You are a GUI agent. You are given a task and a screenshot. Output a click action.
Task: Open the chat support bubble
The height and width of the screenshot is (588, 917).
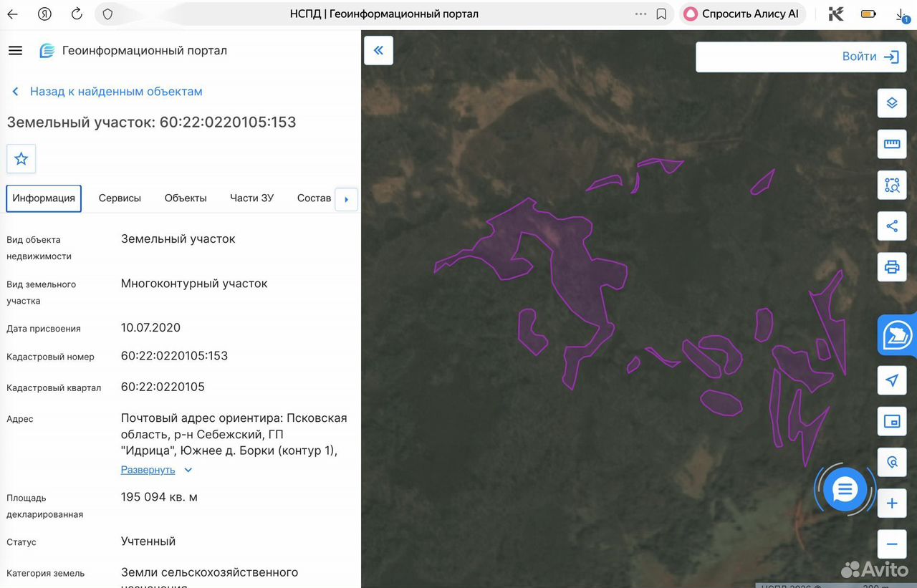pos(845,490)
